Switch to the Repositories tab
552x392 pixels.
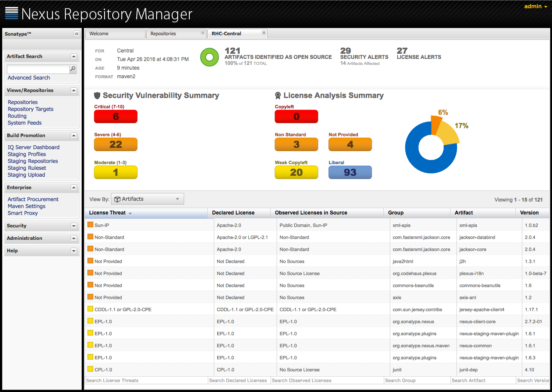176,34
